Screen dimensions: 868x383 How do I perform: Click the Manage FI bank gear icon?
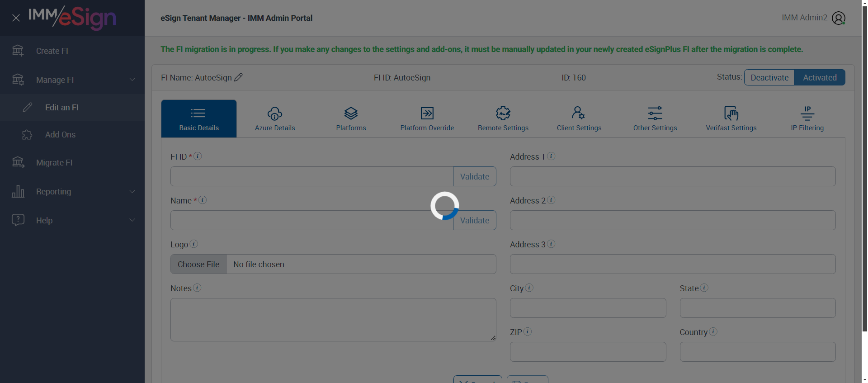coord(18,80)
